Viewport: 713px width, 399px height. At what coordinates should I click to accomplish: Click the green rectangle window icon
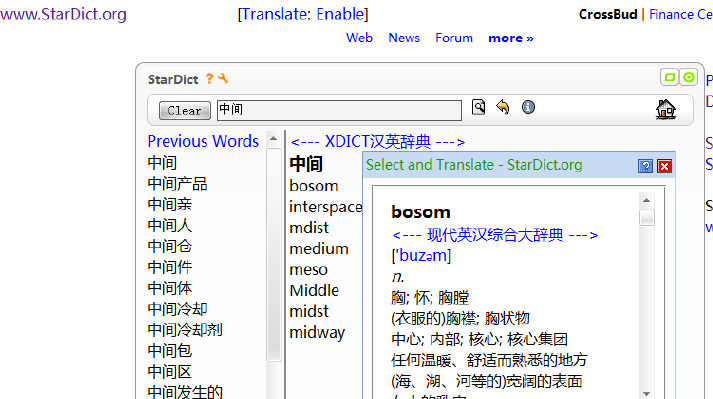tap(669, 77)
